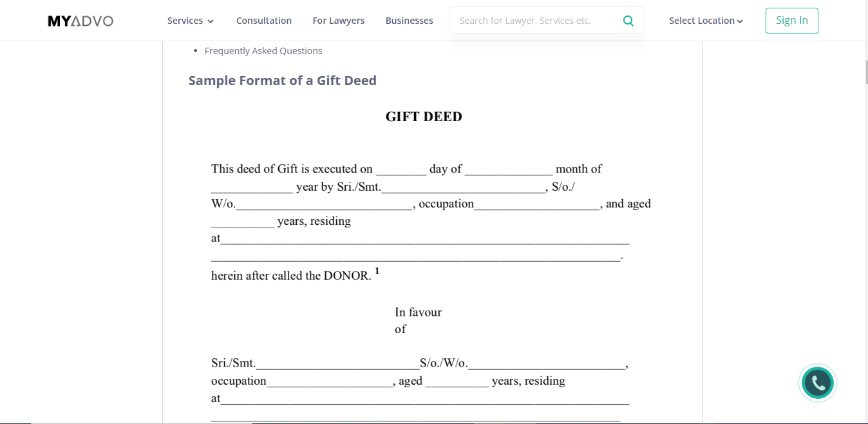This screenshot has height=424, width=868.
Task: Select the magnifying glass to run a search
Action: 628,20
